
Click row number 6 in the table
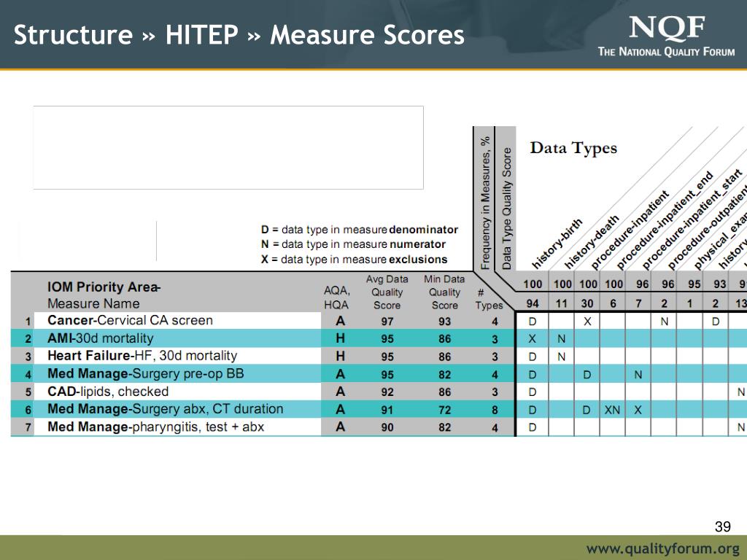(x=28, y=410)
